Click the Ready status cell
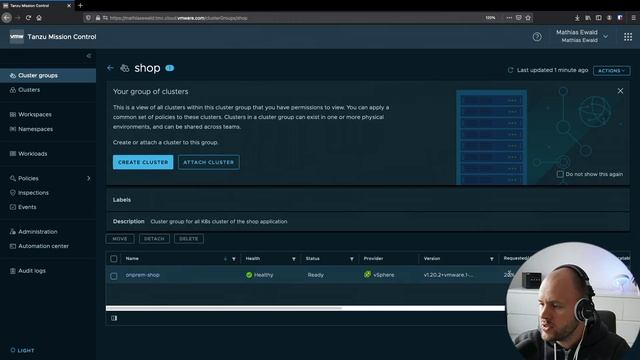 tap(316, 275)
